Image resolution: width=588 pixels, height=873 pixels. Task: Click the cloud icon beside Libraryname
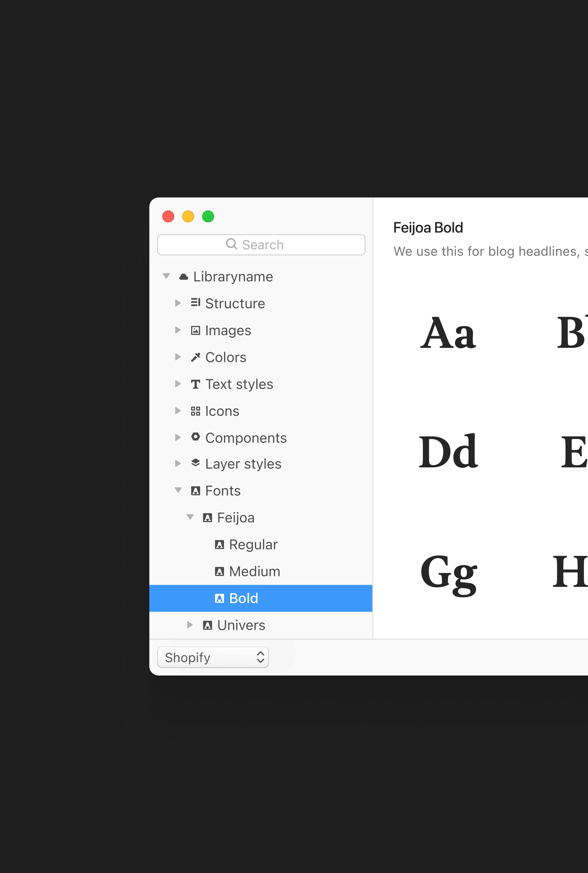coord(183,277)
